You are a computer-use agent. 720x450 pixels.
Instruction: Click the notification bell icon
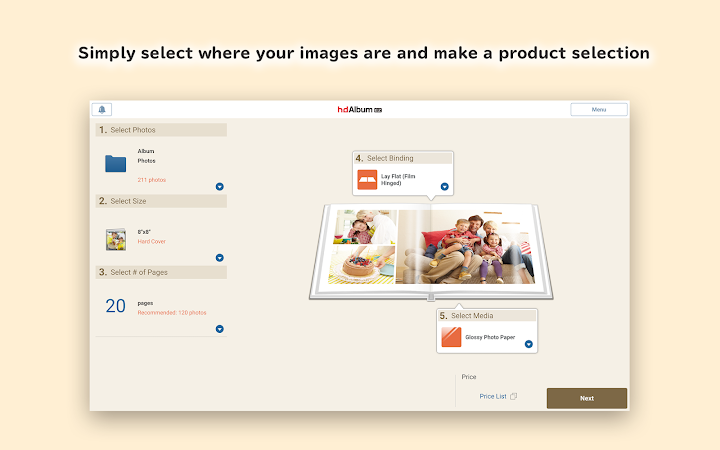[102, 109]
